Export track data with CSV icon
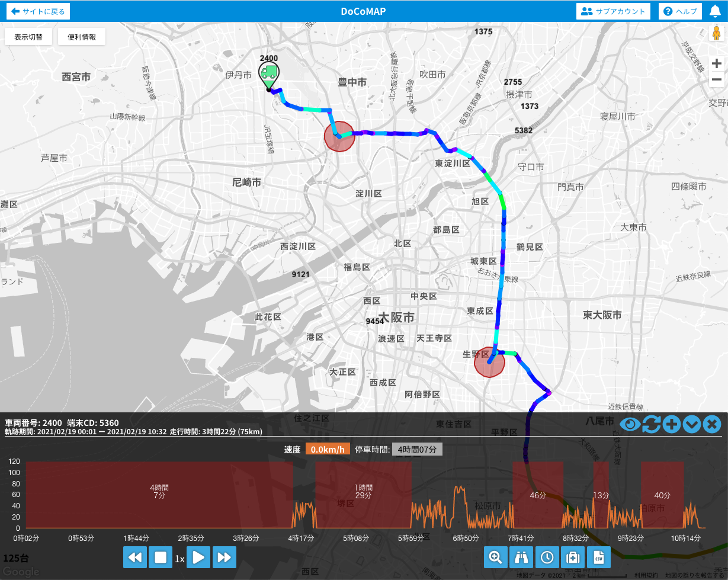 click(x=598, y=557)
